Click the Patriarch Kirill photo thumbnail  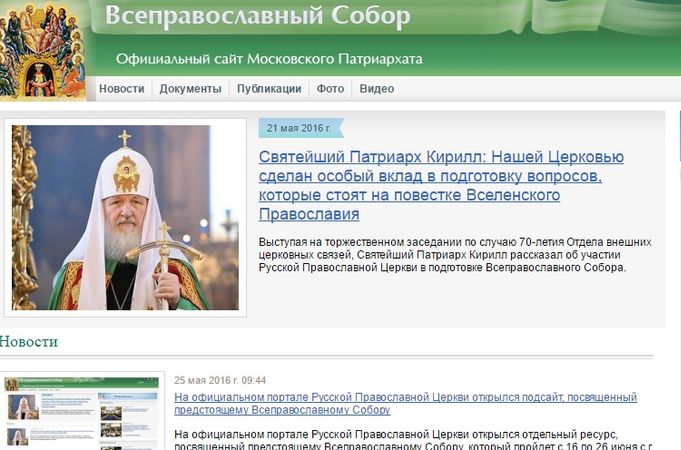pos(125,218)
